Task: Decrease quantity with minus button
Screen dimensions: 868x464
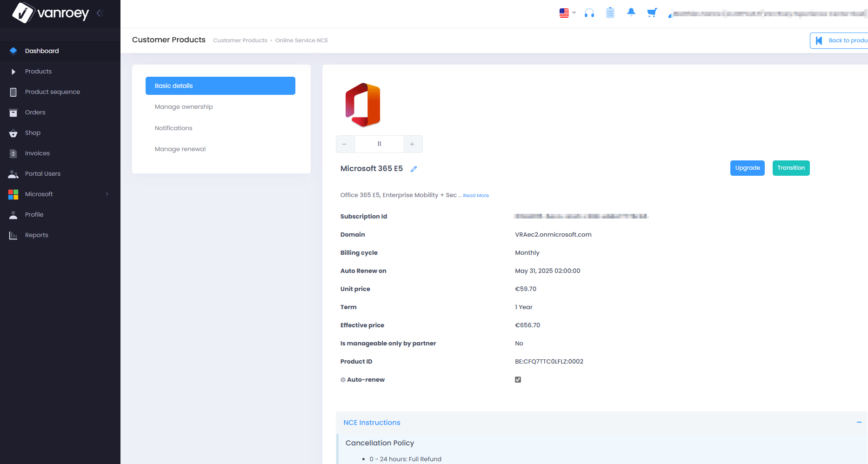Action: click(345, 144)
